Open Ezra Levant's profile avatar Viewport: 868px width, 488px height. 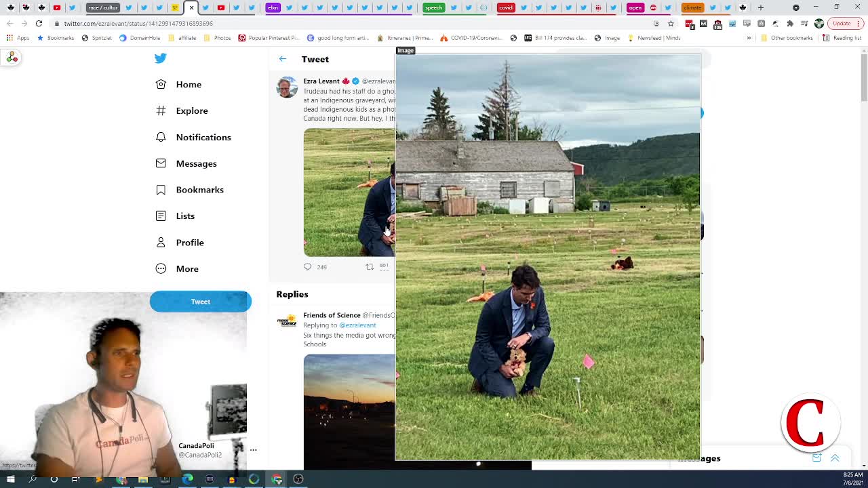coord(287,87)
